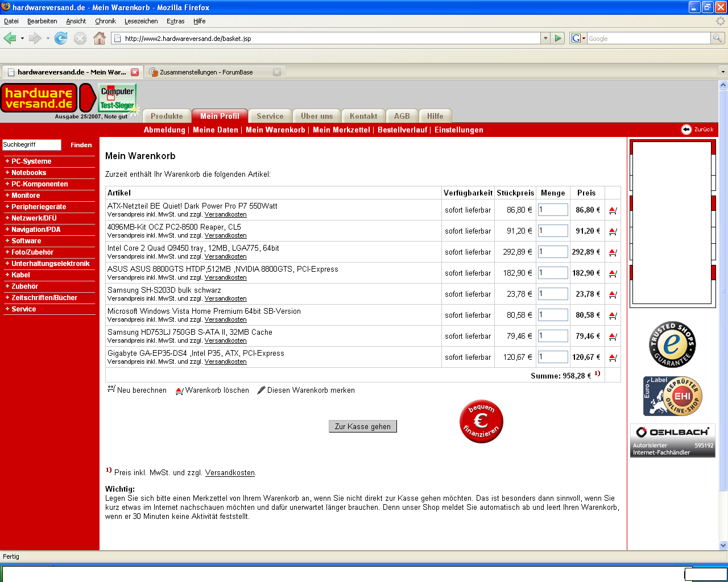This screenshot has width=728, height=582.
Task: Remove ATX-Netzteil BE Quiet item from cart
Action: tap(613, 210)
